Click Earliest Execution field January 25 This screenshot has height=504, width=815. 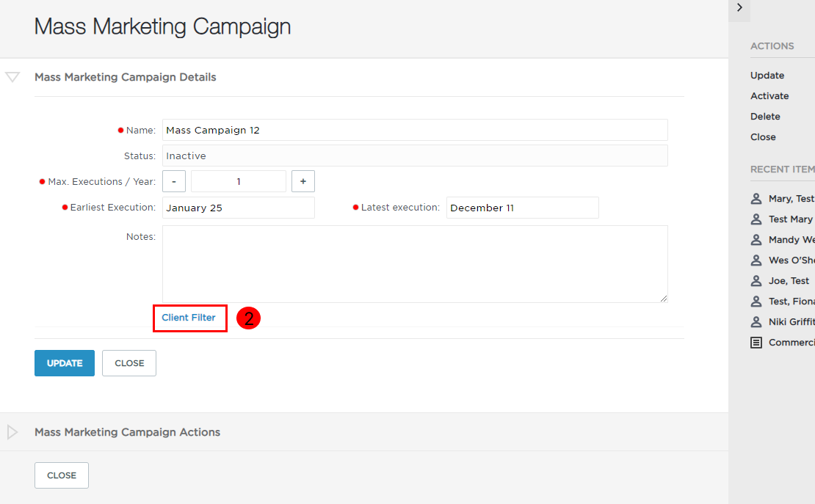coord(239,208)
